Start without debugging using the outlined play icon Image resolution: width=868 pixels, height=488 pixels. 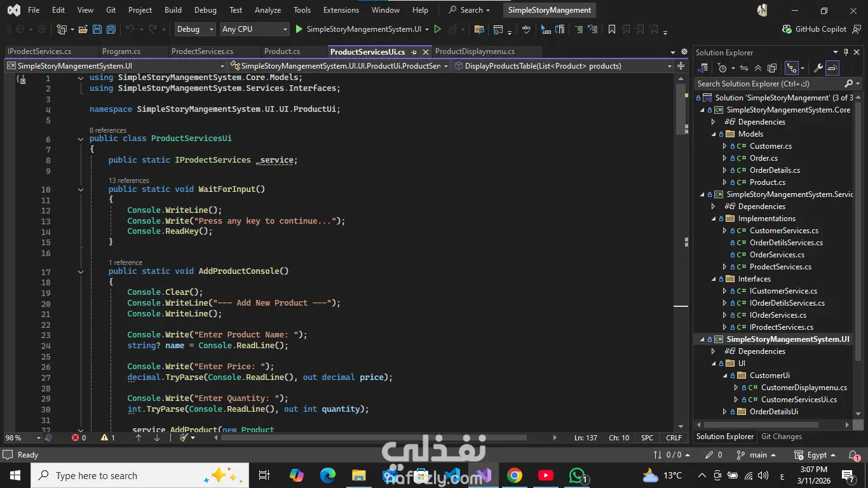[437, 29]
